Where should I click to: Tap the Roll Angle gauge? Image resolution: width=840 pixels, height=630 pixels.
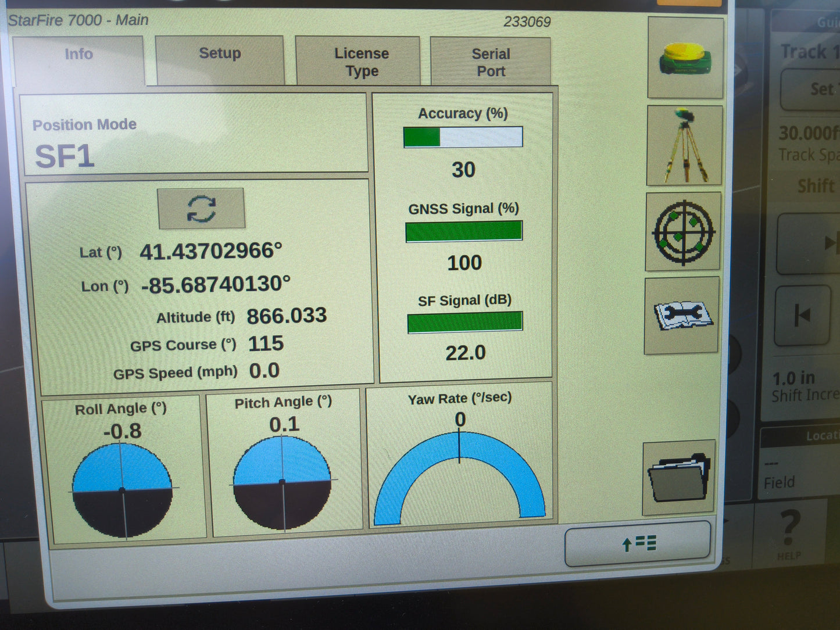tap(122, 490)
